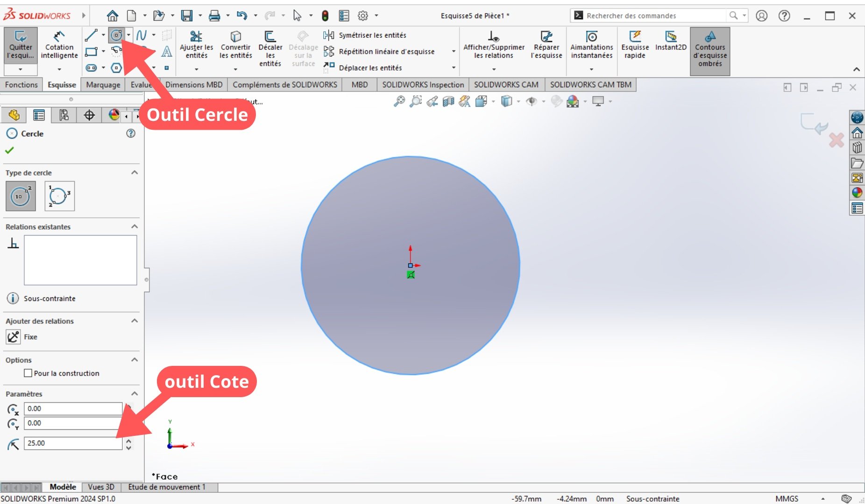Confirm the circle with green checkmark
Screen dimensions: 865x504
pos(9,150)
